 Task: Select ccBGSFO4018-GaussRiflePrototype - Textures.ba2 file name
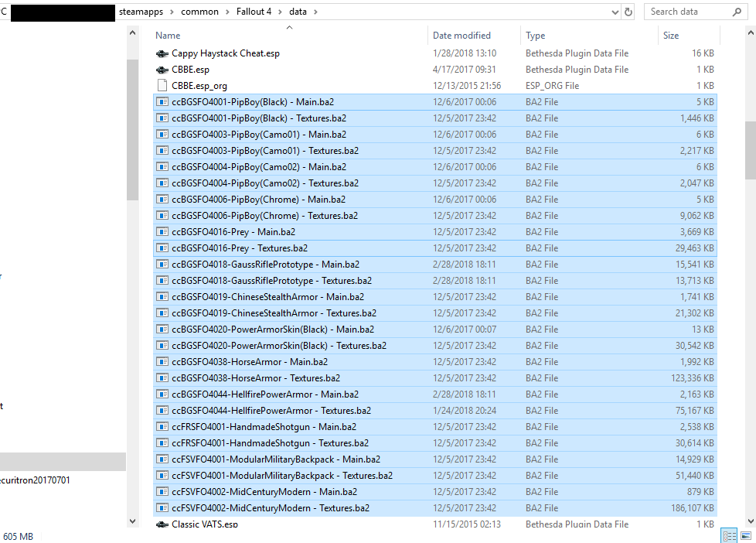point(272,281)
